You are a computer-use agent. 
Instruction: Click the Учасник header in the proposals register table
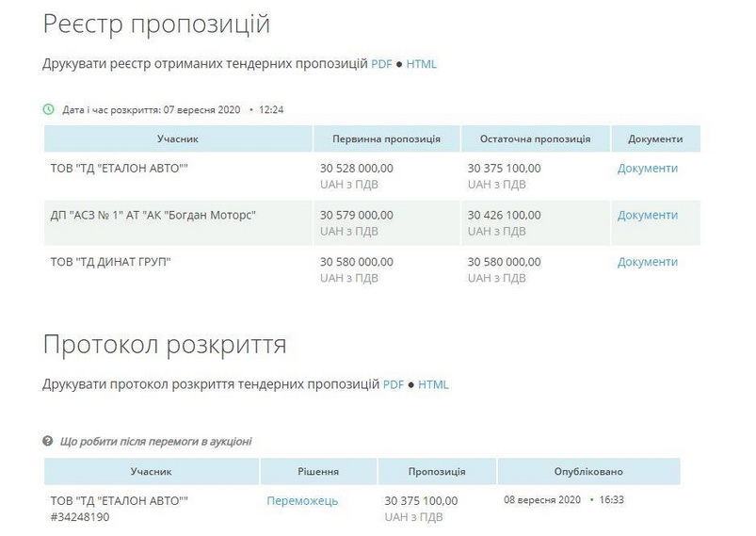tap(178, 138)
